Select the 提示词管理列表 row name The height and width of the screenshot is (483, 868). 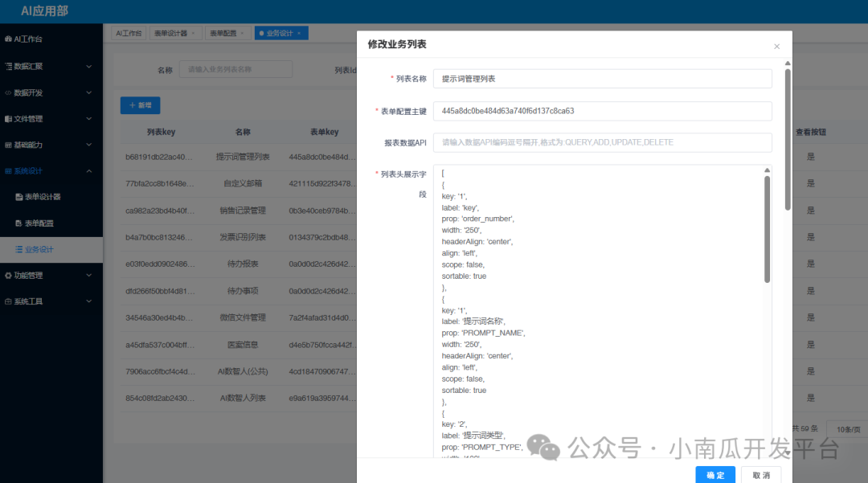243,158
